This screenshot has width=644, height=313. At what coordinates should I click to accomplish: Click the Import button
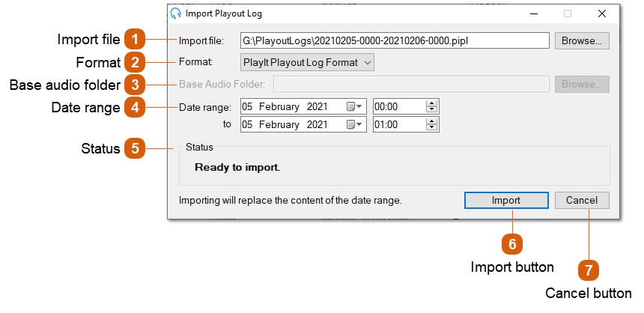(x=506, y=201)
